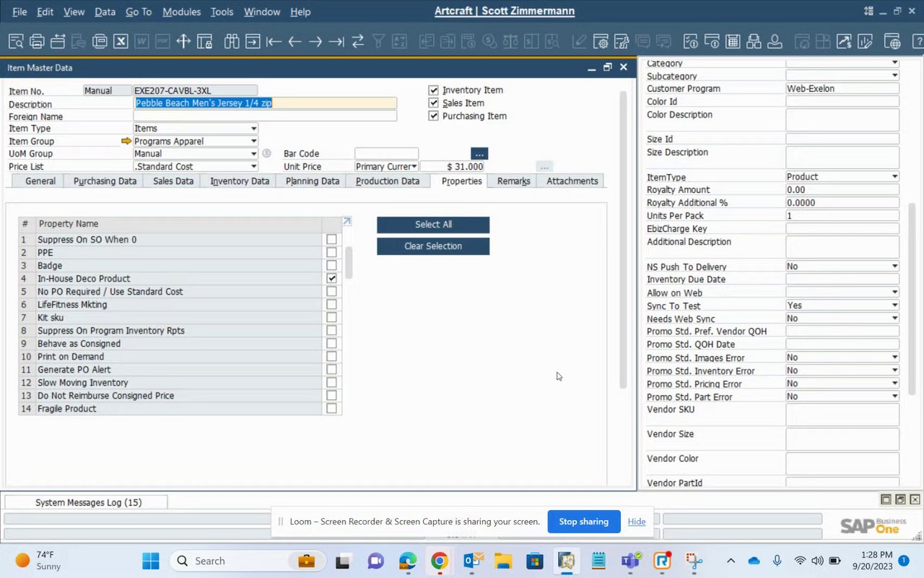Open the Snipping Tool taskbar icon
The width and height of the screenshot is (924, 578).
click(x=694, y=561)
